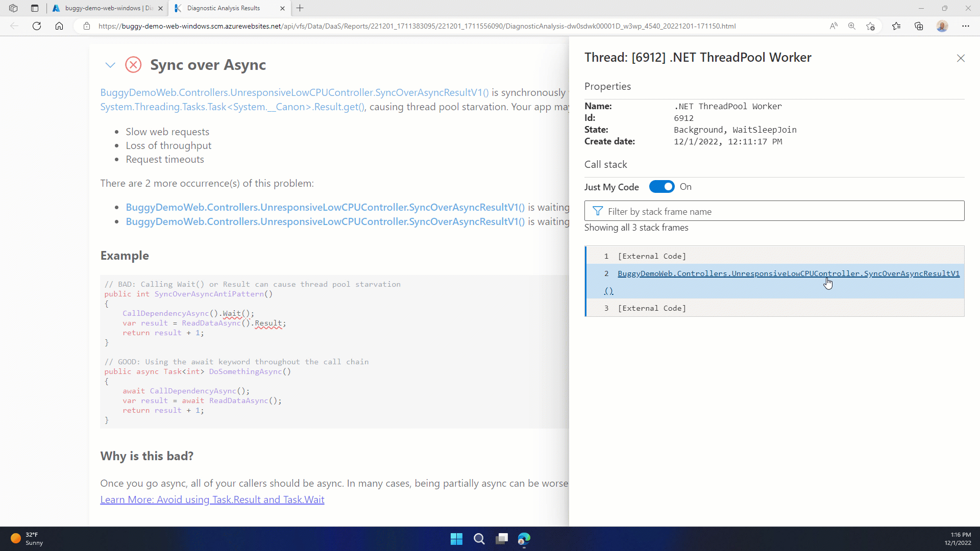The width and height of the screenshot is (980, 551).
Task: Close the Thread details panel
Action: click(961, 58)
